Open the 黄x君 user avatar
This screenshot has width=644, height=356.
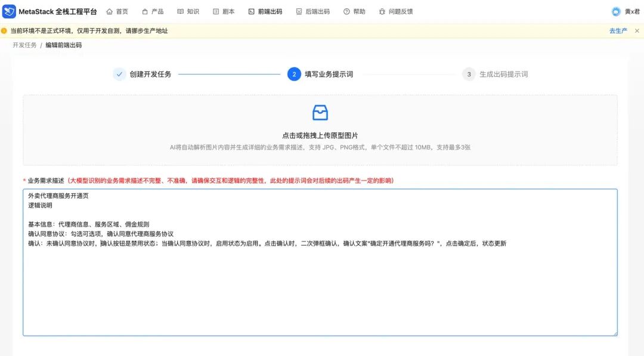pyautogui.click(x=616, y=11)
